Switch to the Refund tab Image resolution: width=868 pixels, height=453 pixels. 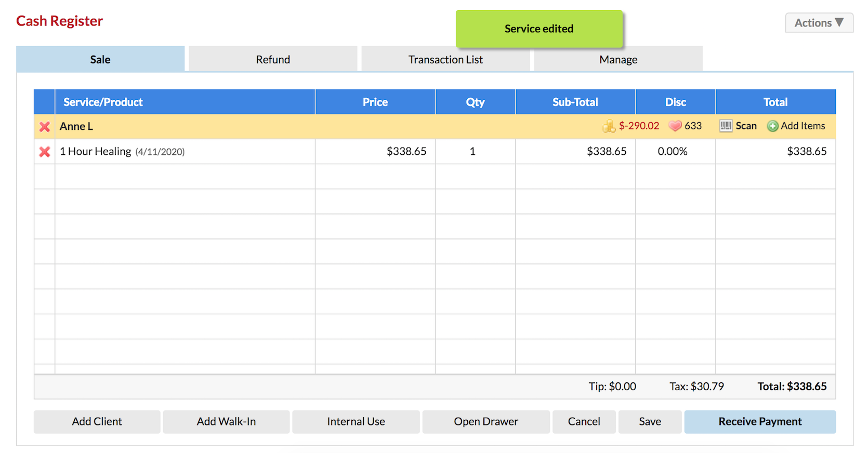(273, 59)
